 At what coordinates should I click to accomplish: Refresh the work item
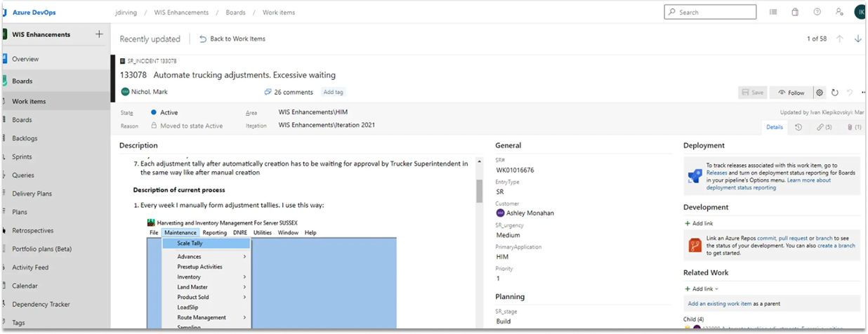click(835, 93)
